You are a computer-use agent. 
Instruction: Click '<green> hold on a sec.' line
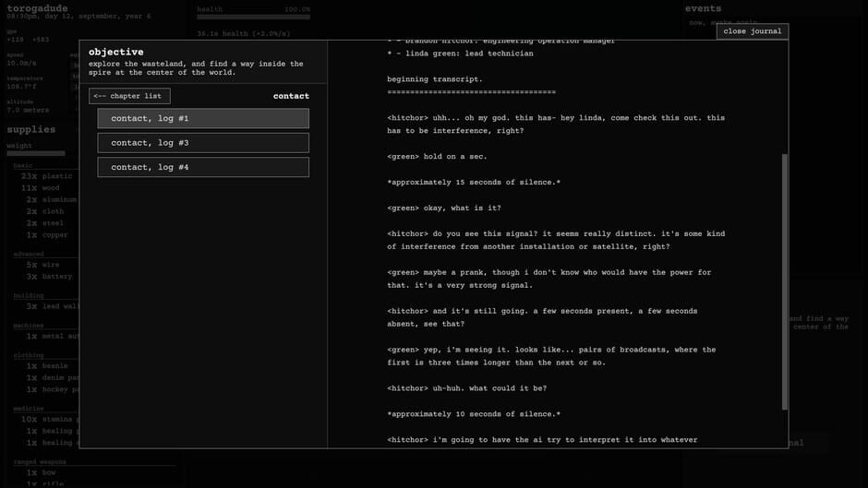click(x=438, y=157)
